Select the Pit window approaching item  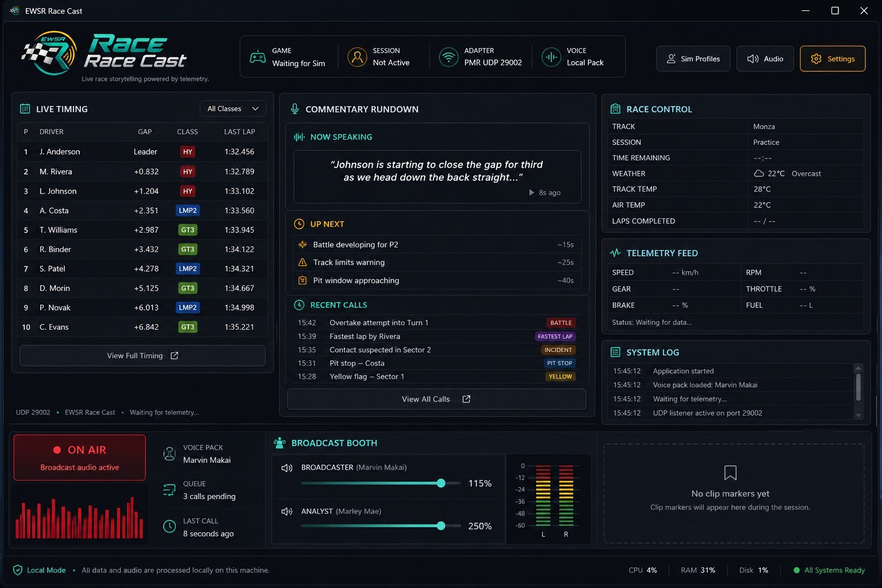tap(437, 280)
